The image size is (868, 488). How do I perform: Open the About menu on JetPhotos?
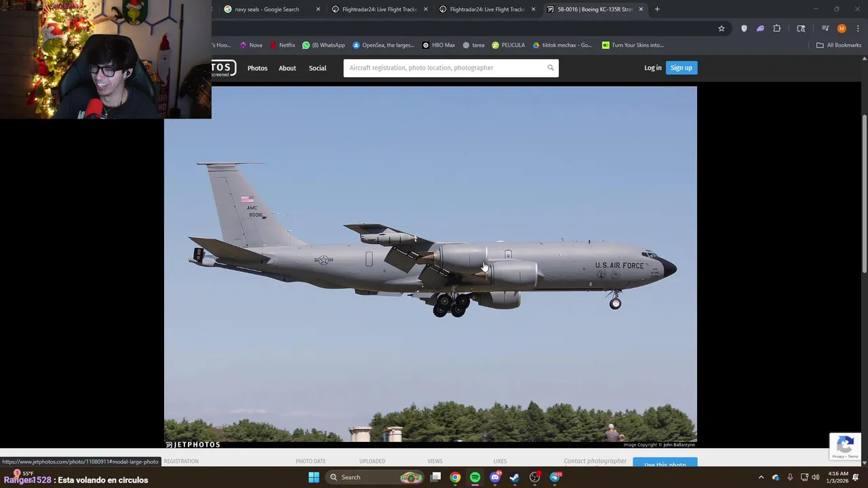288,68
